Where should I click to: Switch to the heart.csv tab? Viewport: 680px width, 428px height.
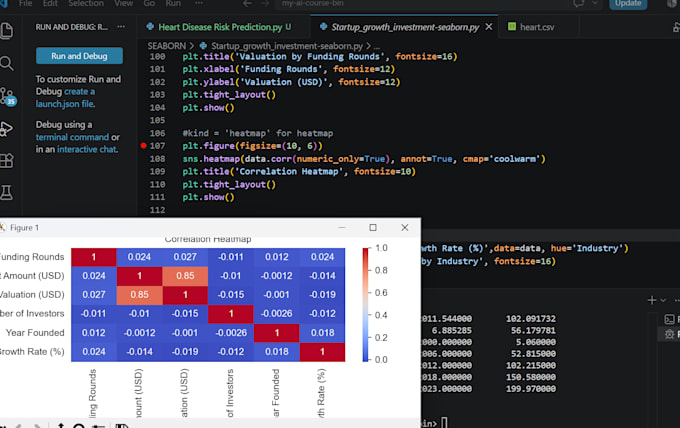[x=537, y=27]
